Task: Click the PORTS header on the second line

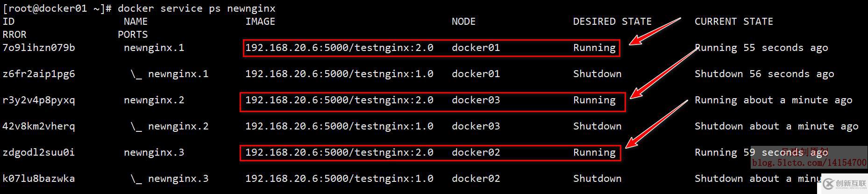Action: tap(133, 35)
